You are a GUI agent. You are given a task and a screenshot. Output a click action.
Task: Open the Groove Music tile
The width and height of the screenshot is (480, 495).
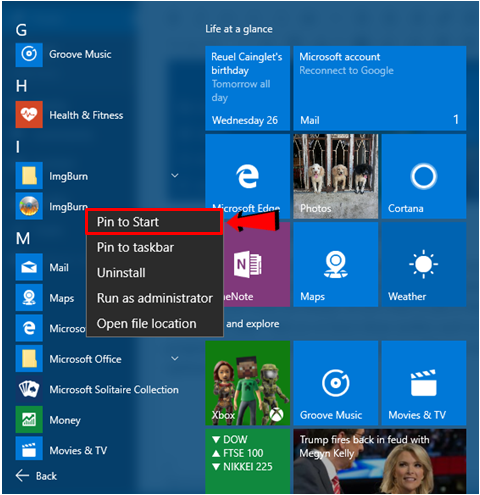coord(336,383)
